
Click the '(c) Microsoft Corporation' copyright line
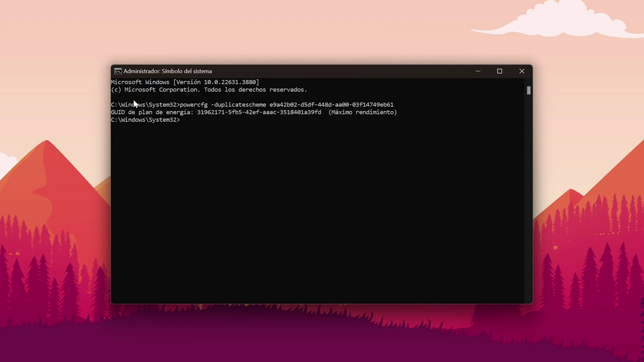[209, 89]
